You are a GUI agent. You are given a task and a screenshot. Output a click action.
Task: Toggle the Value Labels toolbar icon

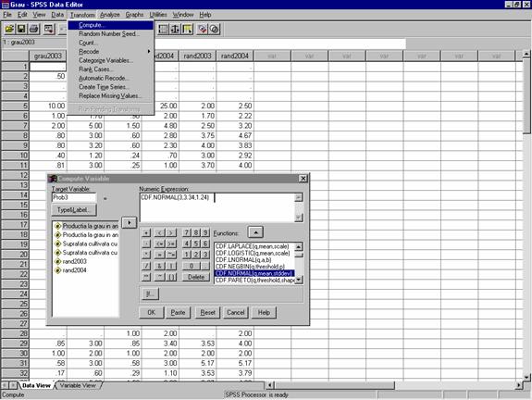pos(203,30)
